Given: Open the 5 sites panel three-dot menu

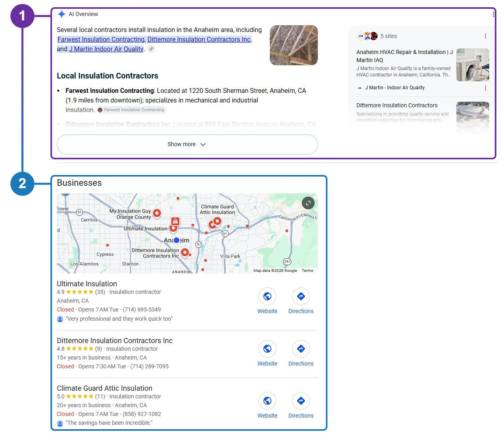Looking at the screenshot, I should pos(486,36).
